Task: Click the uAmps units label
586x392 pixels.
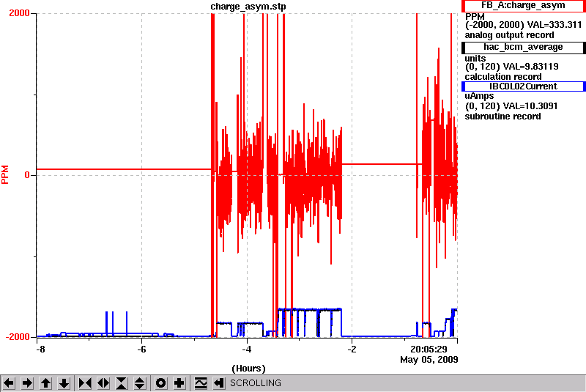Action: tap(480, 96)
